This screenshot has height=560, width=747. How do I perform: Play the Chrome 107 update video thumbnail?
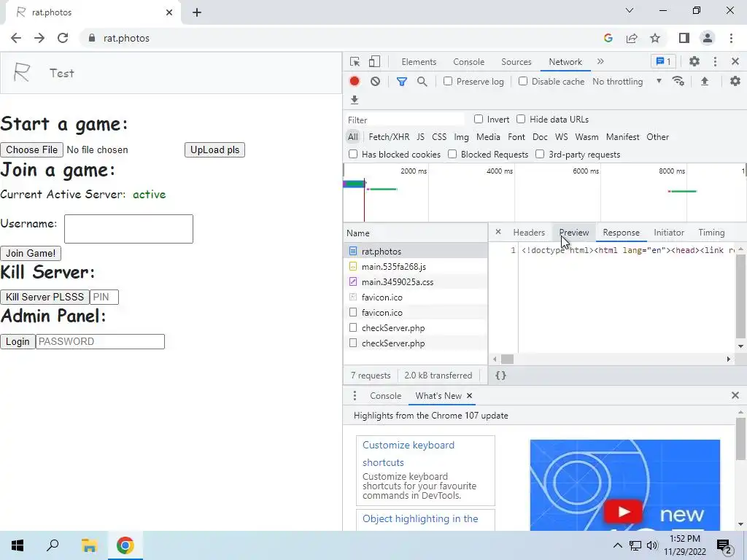624,485
